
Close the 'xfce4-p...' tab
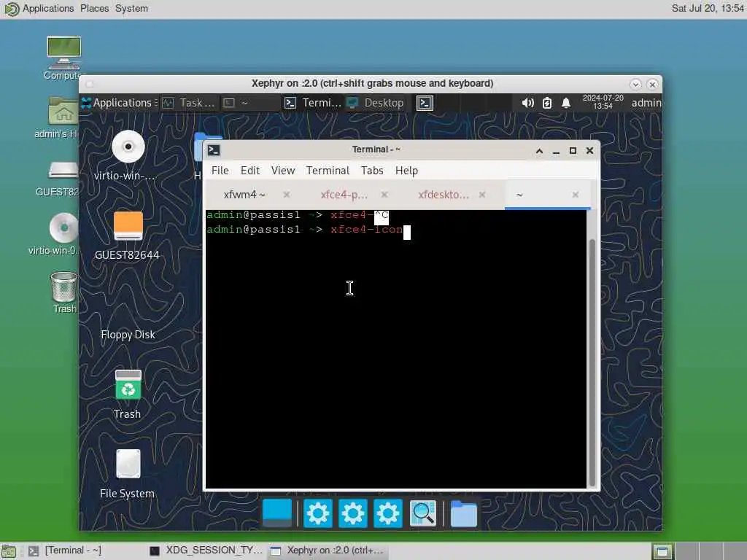tap(384, 195)
